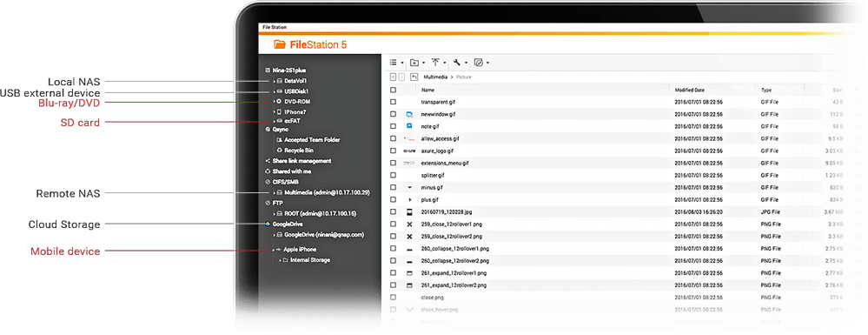The height and width of the screenshot is (335, 868).
Task: Click the FTP globe icon in sidebar
Action: click(x=268, y=203)
